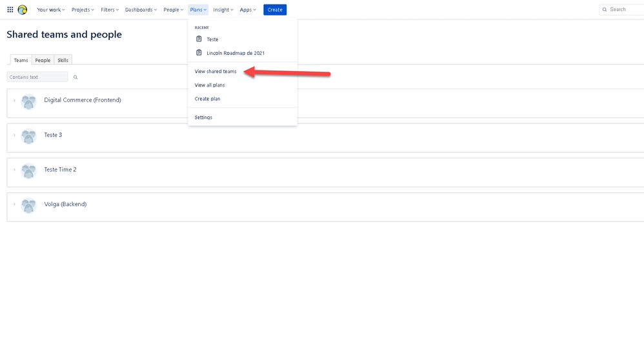Click the Shared teams and people heading
644x356 pixels.
coord(64,34)
